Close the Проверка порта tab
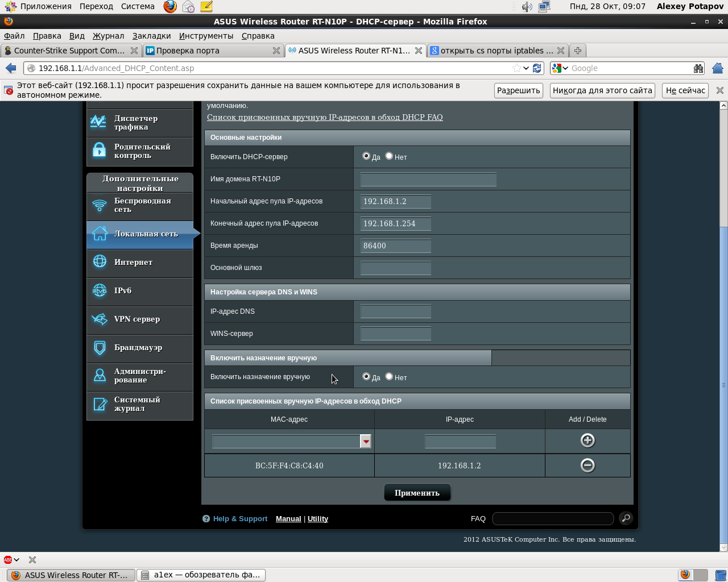 click(276, 51)
